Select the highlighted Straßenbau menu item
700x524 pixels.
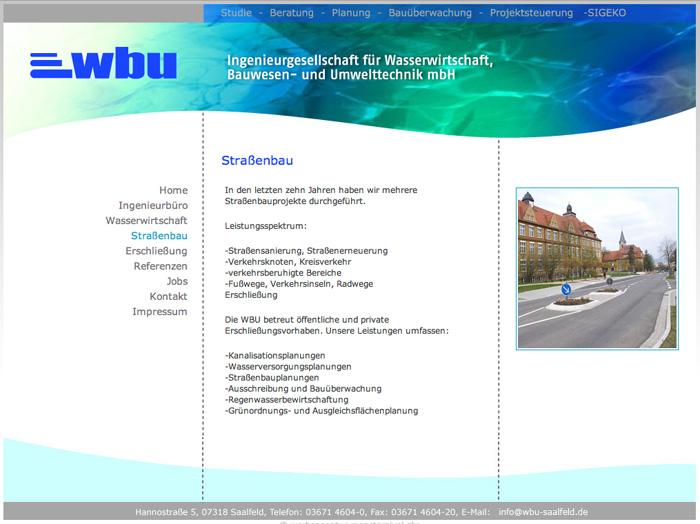159,236
